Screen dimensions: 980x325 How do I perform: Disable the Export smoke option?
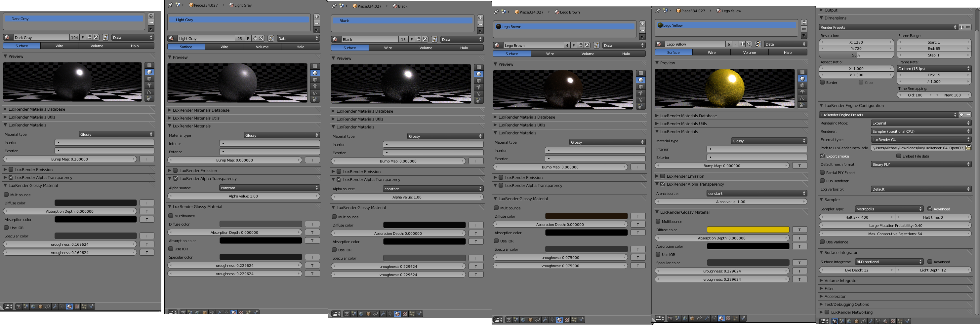[x=822, y=156]
